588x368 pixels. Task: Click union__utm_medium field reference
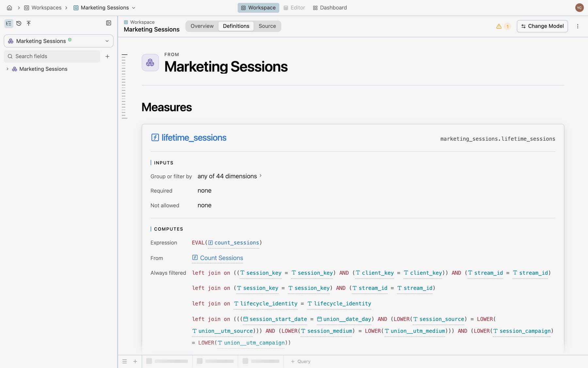click(x=415, y=331)
